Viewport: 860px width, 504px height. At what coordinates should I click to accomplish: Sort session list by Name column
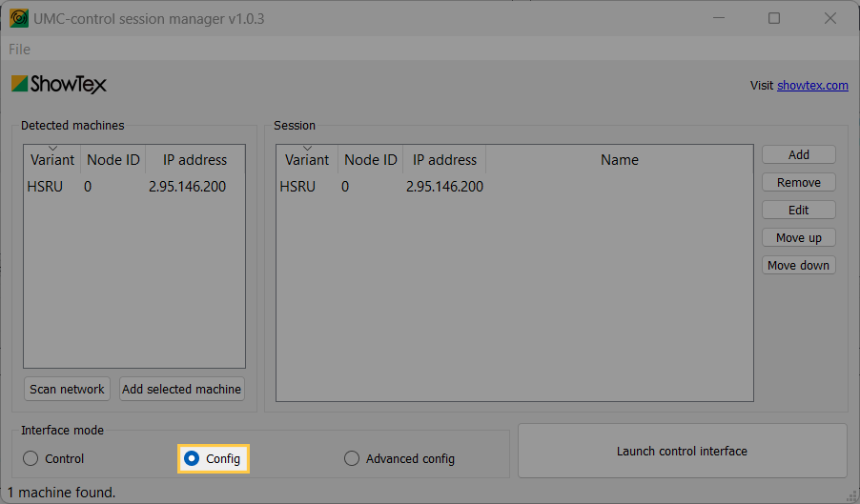(619, 160)
